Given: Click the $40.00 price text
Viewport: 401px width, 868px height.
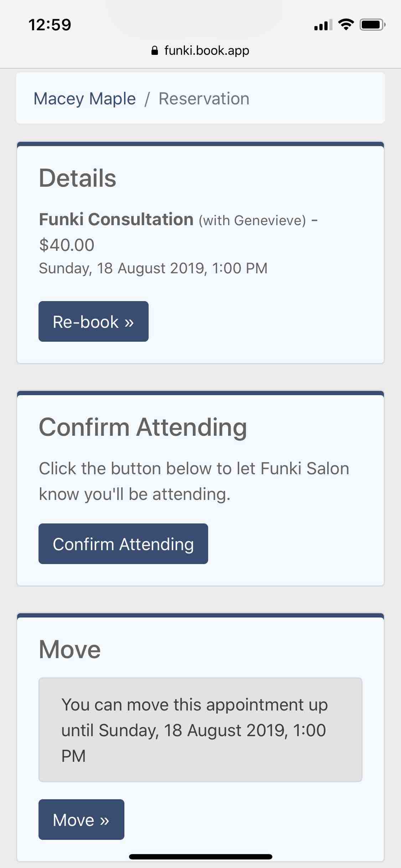Looking at the screenshot, I should point(67,245).
